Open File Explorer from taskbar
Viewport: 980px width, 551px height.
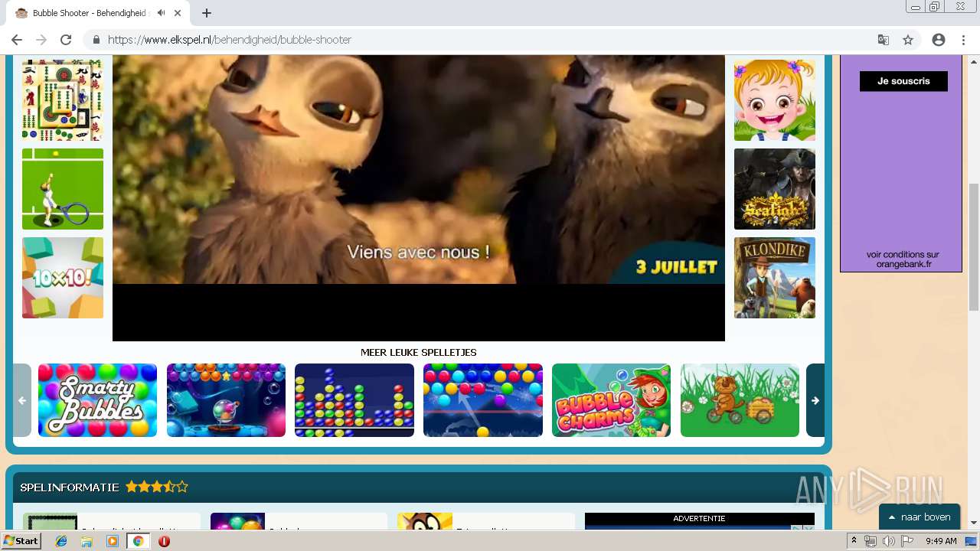[x=87, y=541]
